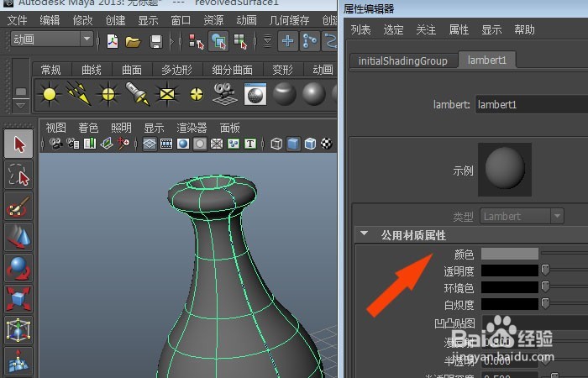The image size is (588, 378).
Task: Select the Universal Manipulator tool
Action: tap(18, 330)
